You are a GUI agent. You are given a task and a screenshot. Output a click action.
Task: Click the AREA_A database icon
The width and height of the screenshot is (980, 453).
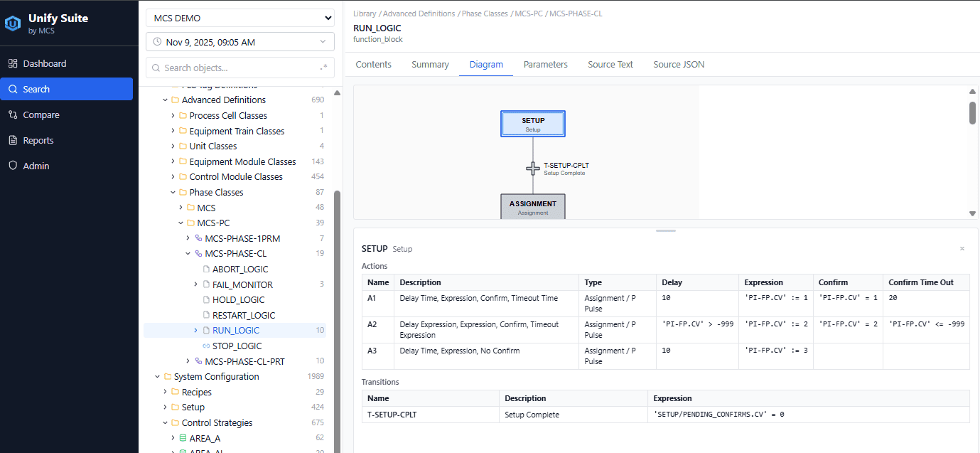183,438
